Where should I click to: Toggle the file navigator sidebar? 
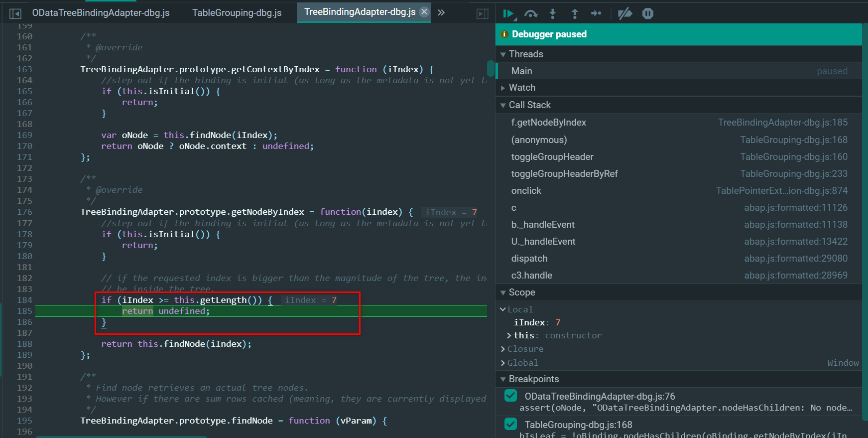(x=15, y=13)
